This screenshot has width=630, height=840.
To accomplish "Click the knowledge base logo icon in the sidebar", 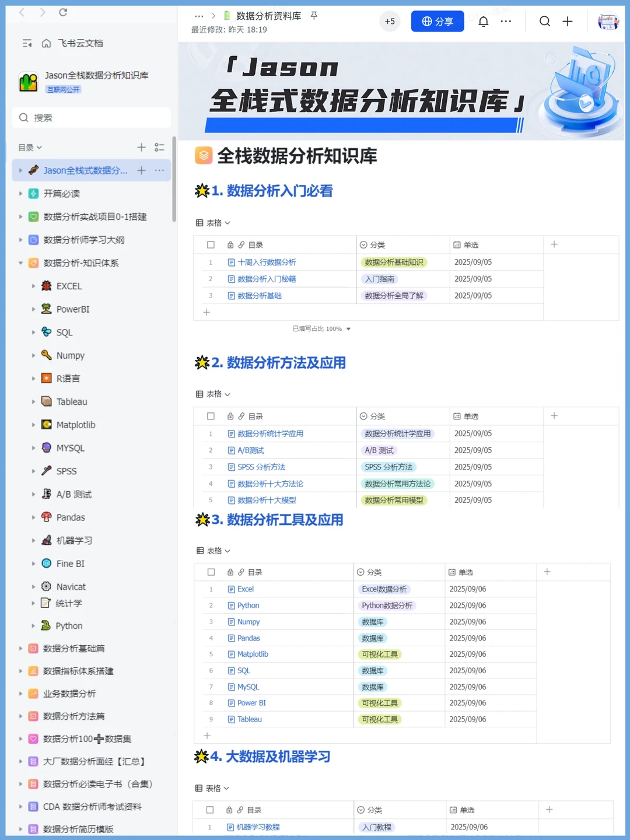I will click(x=28, y=82).
